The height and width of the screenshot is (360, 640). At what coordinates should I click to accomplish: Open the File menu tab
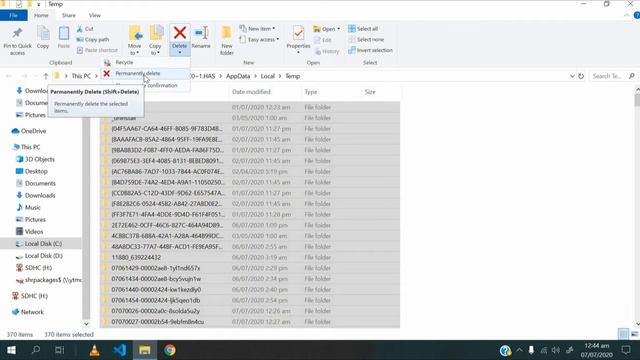(x=13, y=16)
